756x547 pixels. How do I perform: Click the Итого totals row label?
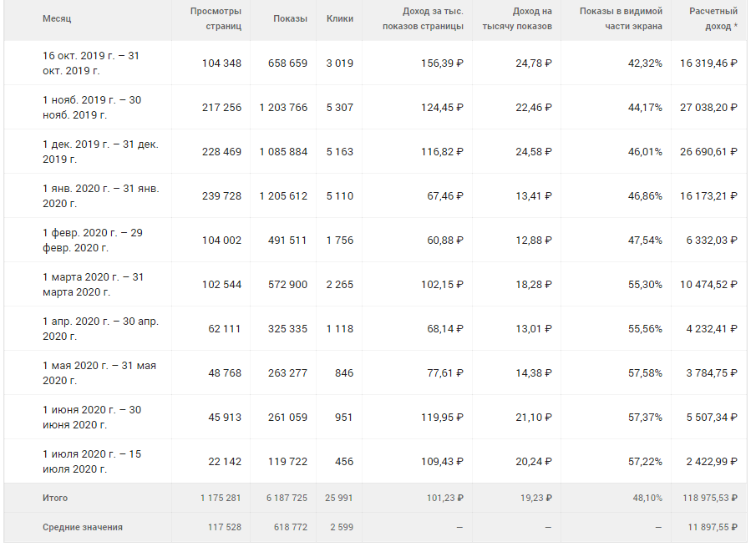(55, 498)
